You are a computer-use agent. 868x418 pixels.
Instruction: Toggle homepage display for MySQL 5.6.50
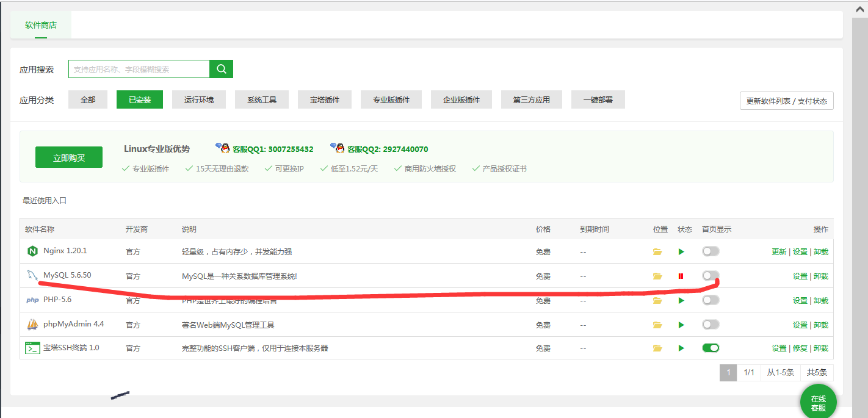click(711, 275)
